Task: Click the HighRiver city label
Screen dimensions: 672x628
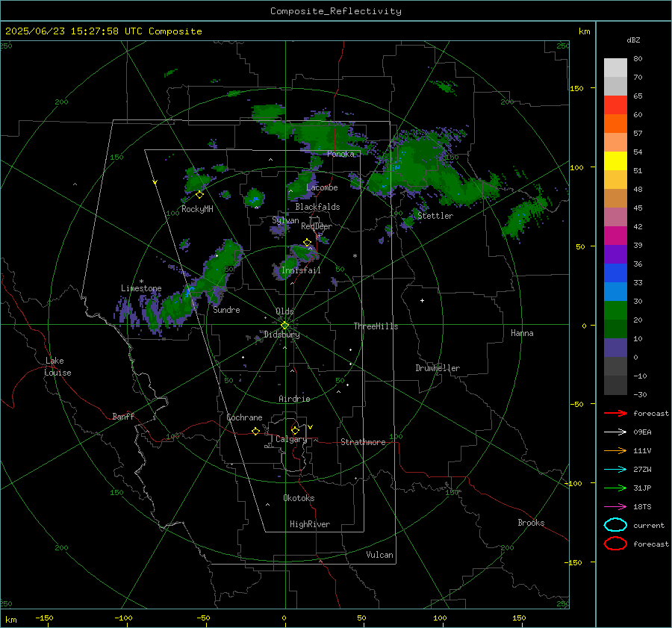Action: (310, 524)
